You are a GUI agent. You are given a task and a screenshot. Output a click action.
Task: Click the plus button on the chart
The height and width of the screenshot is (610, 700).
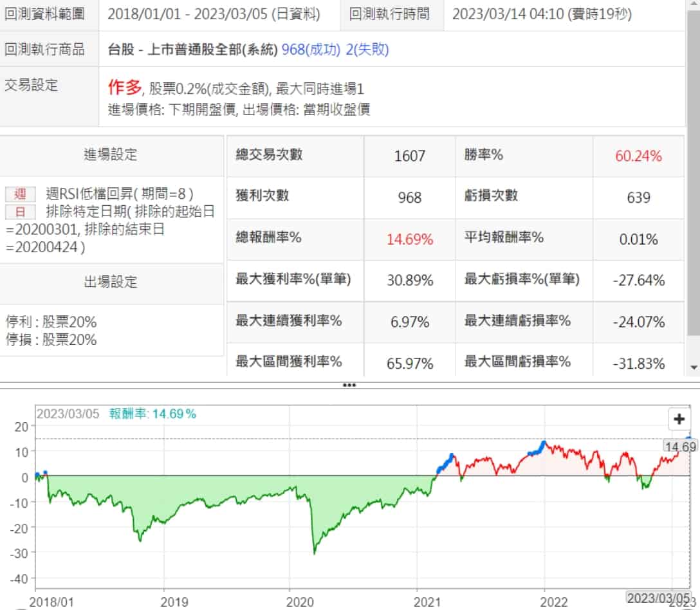click(x=679, y=420)
